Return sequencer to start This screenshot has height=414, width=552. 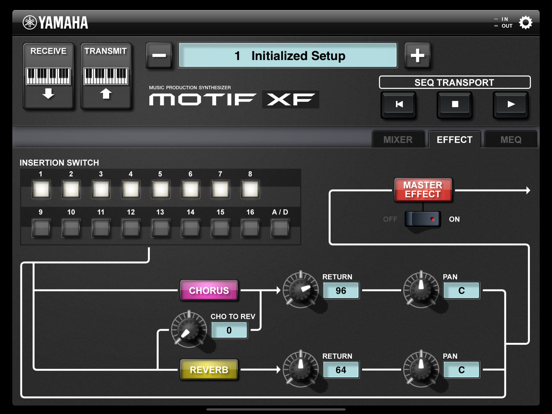pos(399,104)
